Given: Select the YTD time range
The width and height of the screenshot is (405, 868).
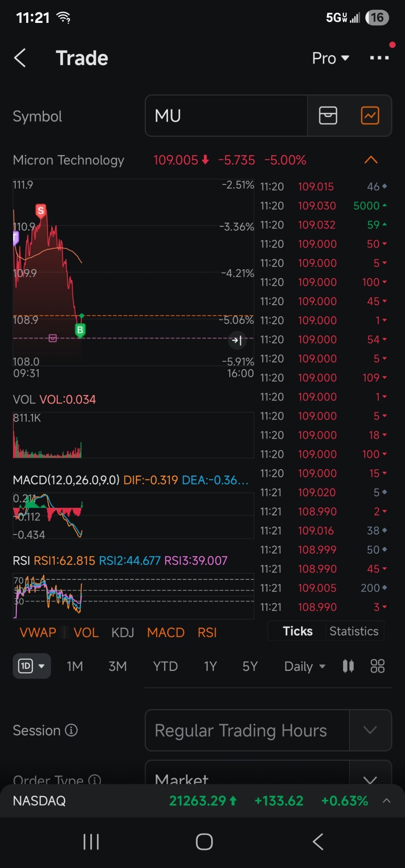Looking at the screenshot, I should pyautogui.click(x=165, y=666).
